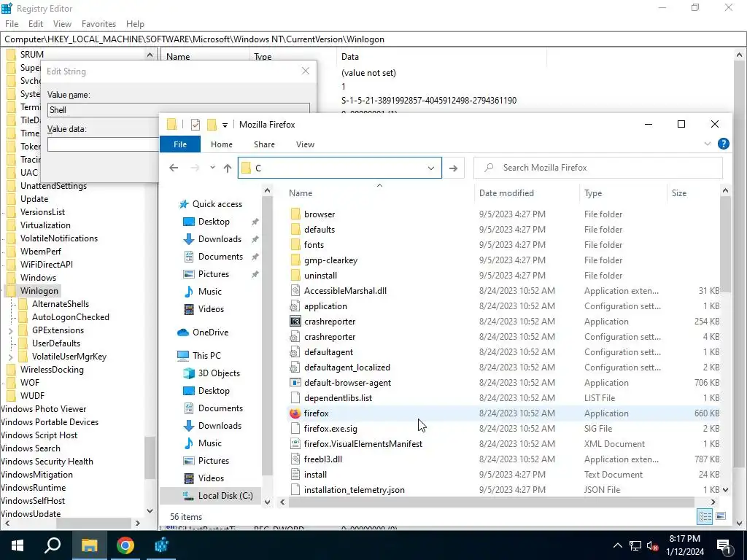Screen dimensions: 747x560
Task: Click the Search Mozilla Firefox box
Action: click(x=598, y=168)
